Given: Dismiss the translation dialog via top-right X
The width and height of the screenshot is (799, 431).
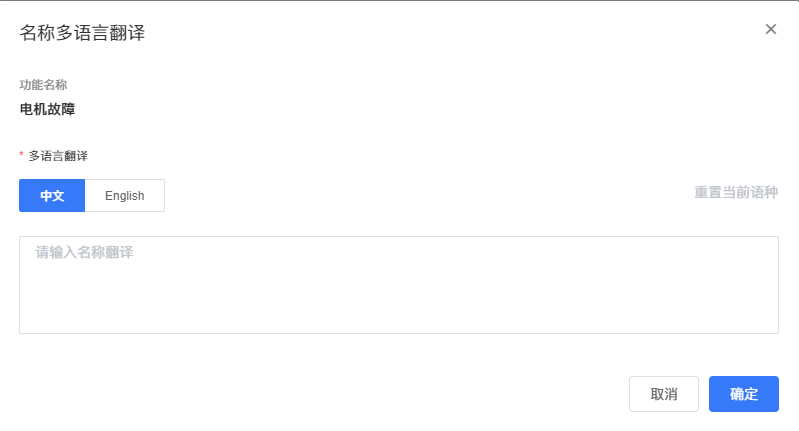Looking at the screenshot, I should point(771,29).
